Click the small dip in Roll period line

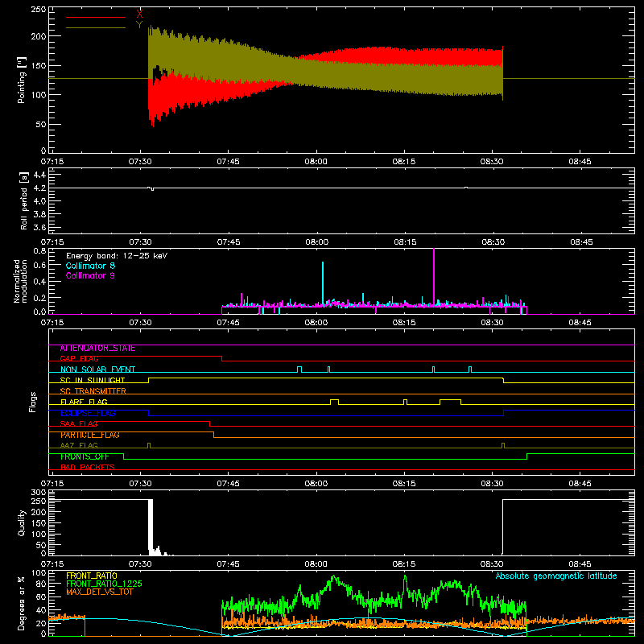tap(152, 189)
